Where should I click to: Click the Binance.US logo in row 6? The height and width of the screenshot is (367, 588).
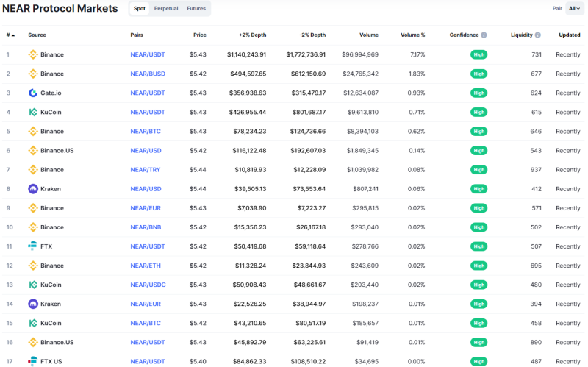tap(33, 151)
